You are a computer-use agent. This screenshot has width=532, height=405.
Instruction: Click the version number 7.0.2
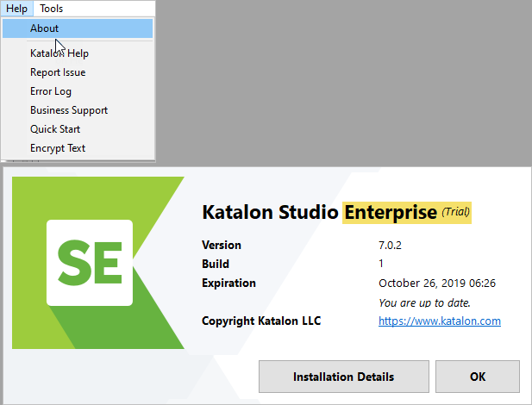pos(391,246)
